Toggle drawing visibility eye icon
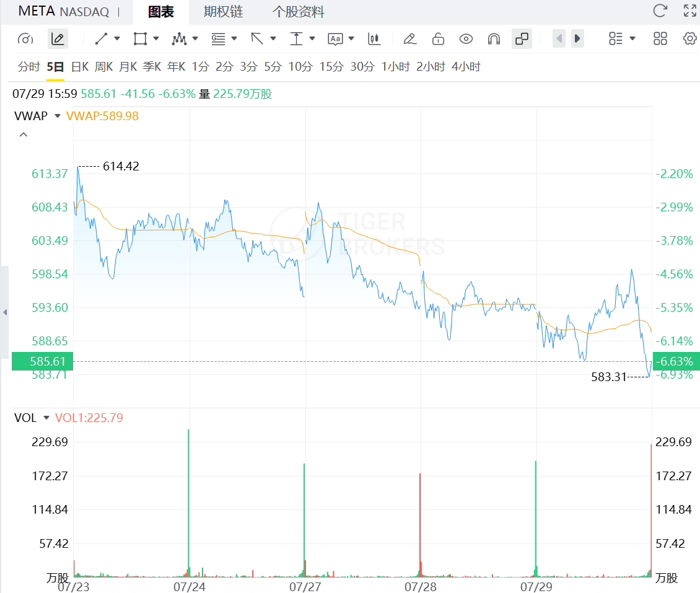This screenshot has height=593, width=700. click(x=466, y=39)
